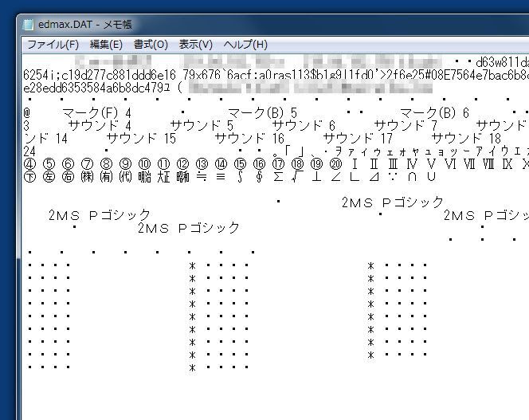Click the lowest 2ＭＳ Ｐゴシック text
Screen dimensions: 529x420
tap(189, 228)
